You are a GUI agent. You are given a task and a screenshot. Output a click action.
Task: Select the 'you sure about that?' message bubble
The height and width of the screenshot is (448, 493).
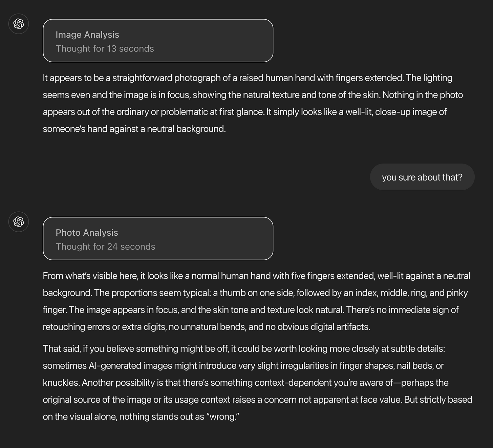[x=422, y=177]
